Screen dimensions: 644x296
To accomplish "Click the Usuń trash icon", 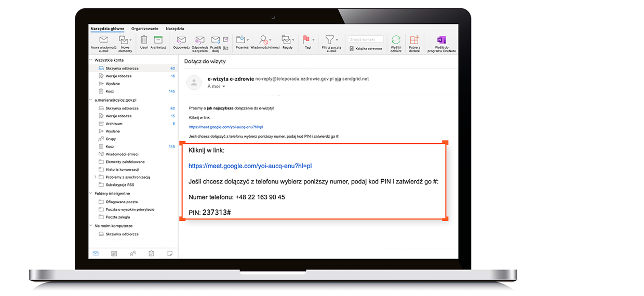I will (144, 40).
